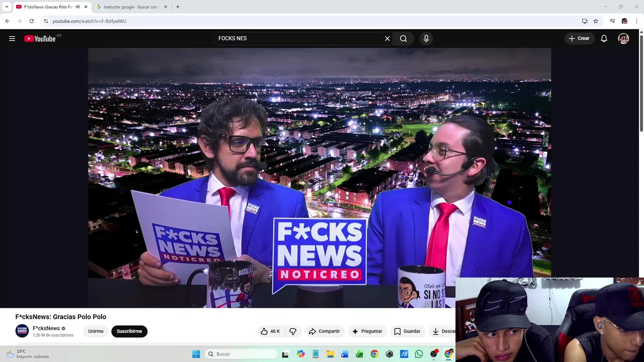644x362 pixels.
Task: Share the video via Compartir
Action: point(325,331)
